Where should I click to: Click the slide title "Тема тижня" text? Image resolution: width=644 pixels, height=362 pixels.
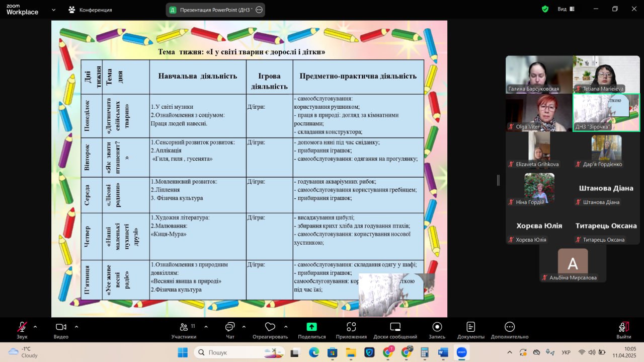point(242,52)
